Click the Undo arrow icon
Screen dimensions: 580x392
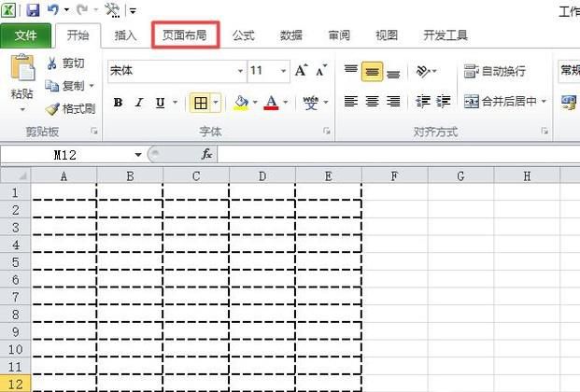53,9
